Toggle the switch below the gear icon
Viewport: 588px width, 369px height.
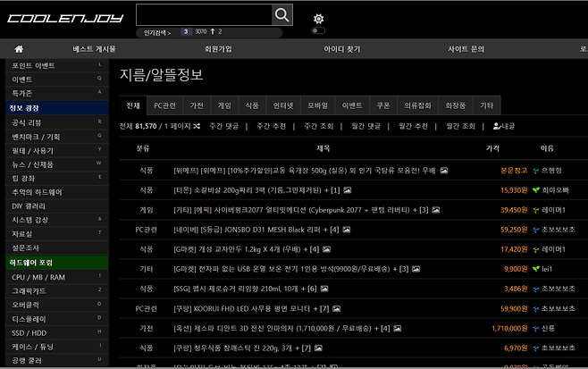(x=318, y=31)
